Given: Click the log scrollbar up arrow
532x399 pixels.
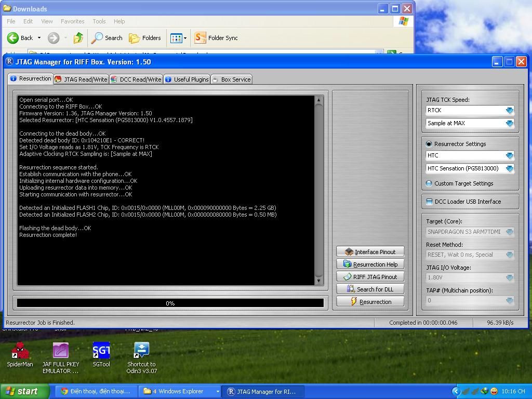Looking at the screenshot, I should coord(318,100).
